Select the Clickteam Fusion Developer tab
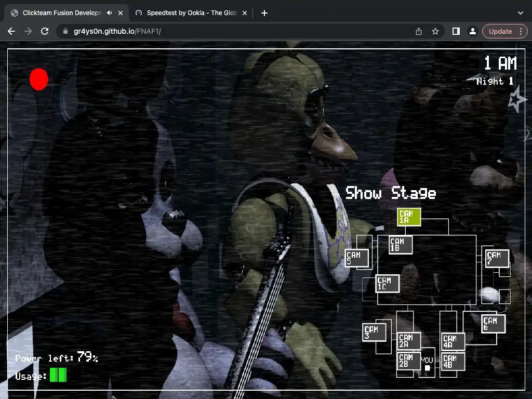Image resolution: width=532 pixels, height=399 pixels. [62, 13]
